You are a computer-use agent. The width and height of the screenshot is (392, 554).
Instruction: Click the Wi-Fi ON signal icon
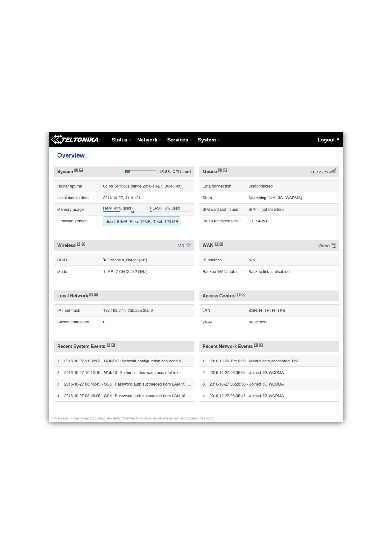tap(188, 245)
